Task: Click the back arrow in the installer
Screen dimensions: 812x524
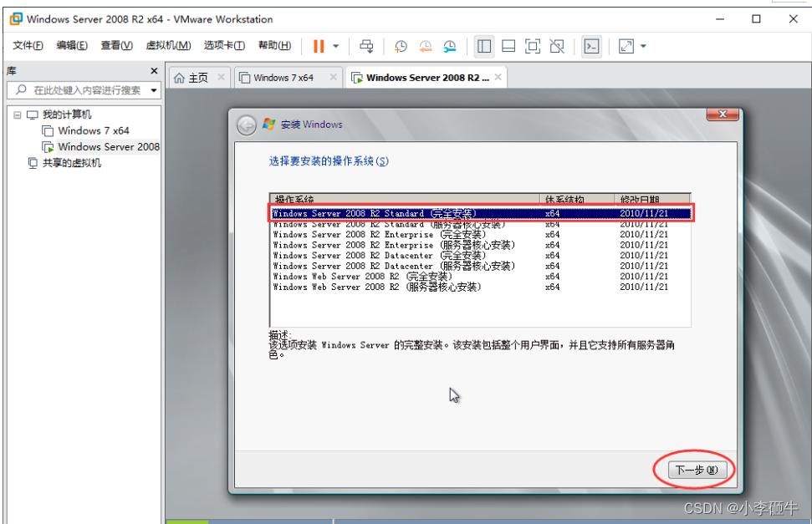Action: 247,125
